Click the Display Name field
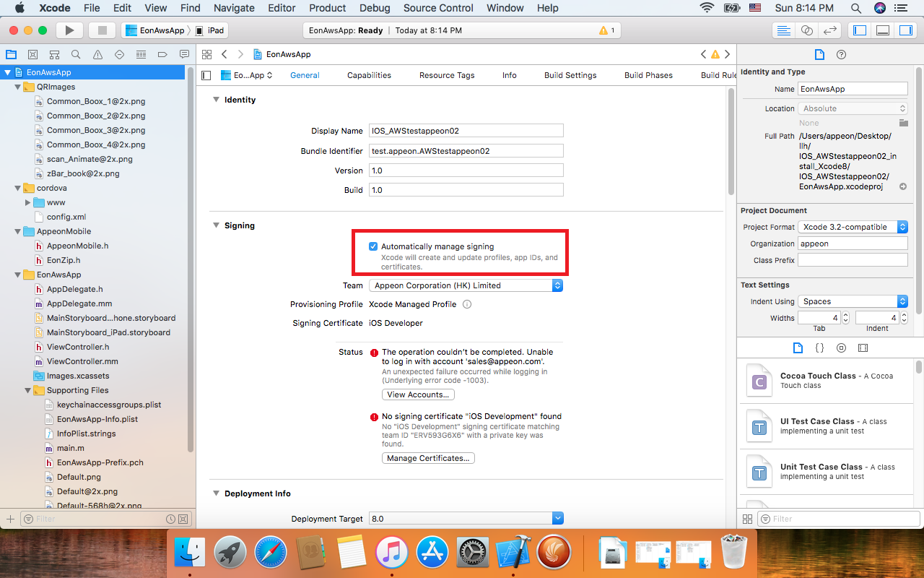The image size is (924, 578). (x=466, y=131)
